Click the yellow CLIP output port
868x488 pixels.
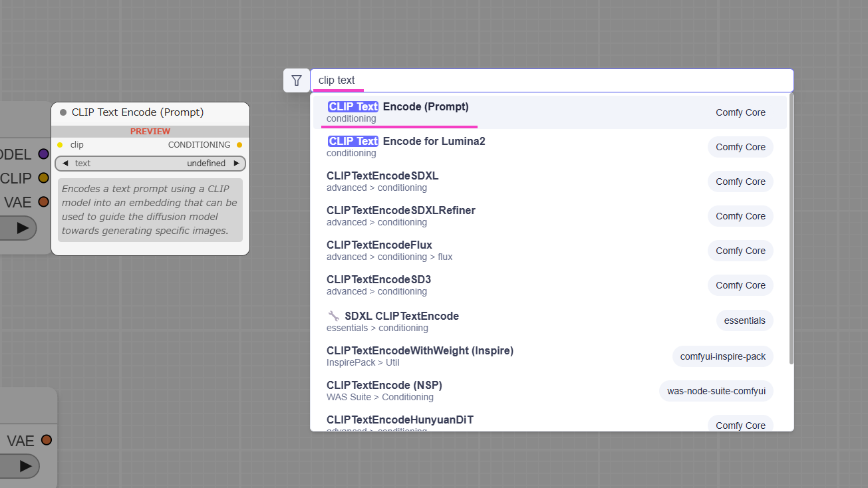point(43,178)
